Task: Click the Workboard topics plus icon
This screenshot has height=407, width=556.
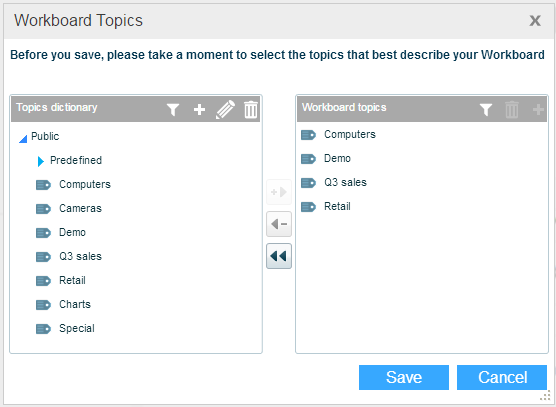Action: [x=538, y=109]
